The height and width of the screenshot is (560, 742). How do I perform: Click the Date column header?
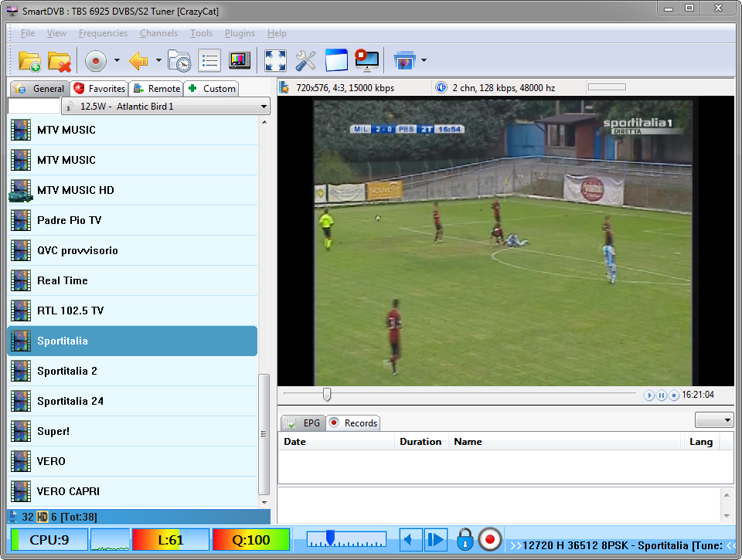336,442
